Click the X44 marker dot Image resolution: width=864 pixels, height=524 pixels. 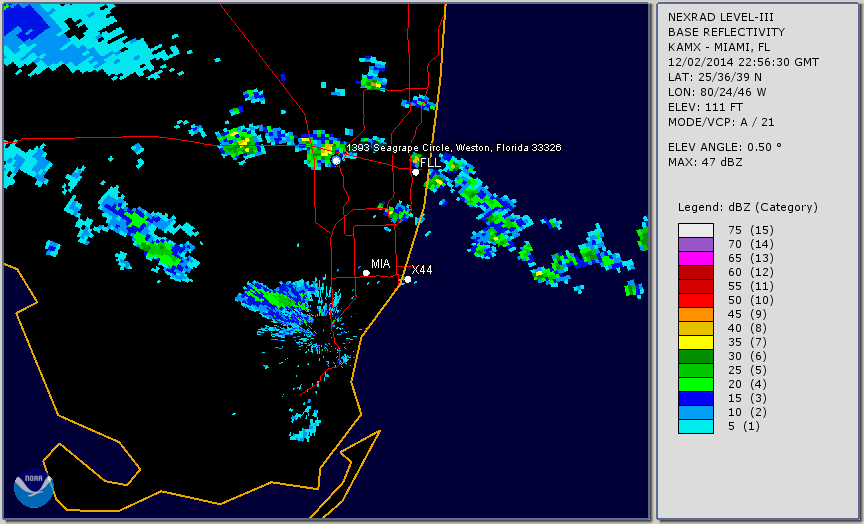[408, 280]
